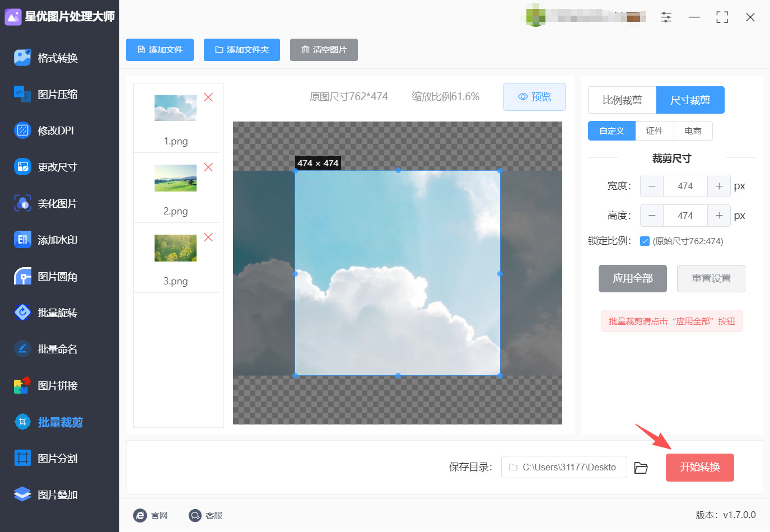Click the bottom-edge middle crop handle

398,376
